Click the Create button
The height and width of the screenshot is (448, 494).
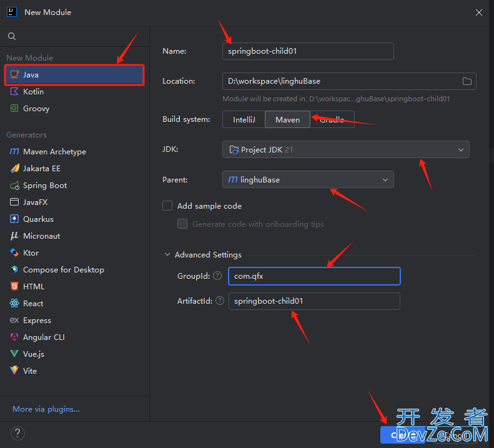pyautogui.click(x=404, y=435)
